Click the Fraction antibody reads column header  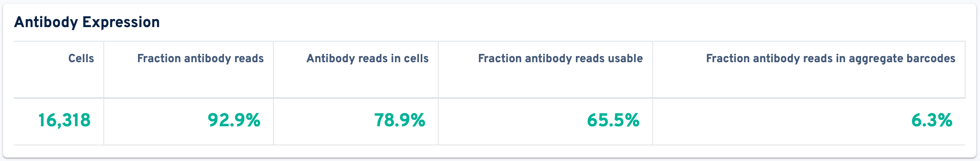coord(200,58)
